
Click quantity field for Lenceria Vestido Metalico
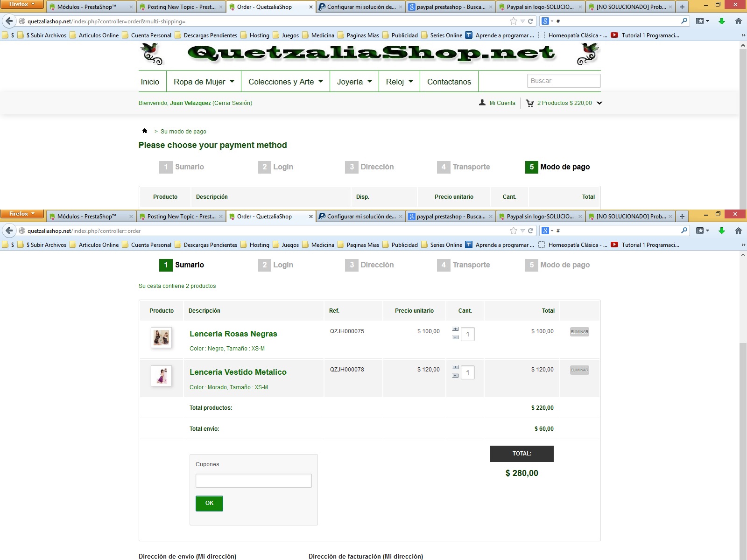coord(468,372)
